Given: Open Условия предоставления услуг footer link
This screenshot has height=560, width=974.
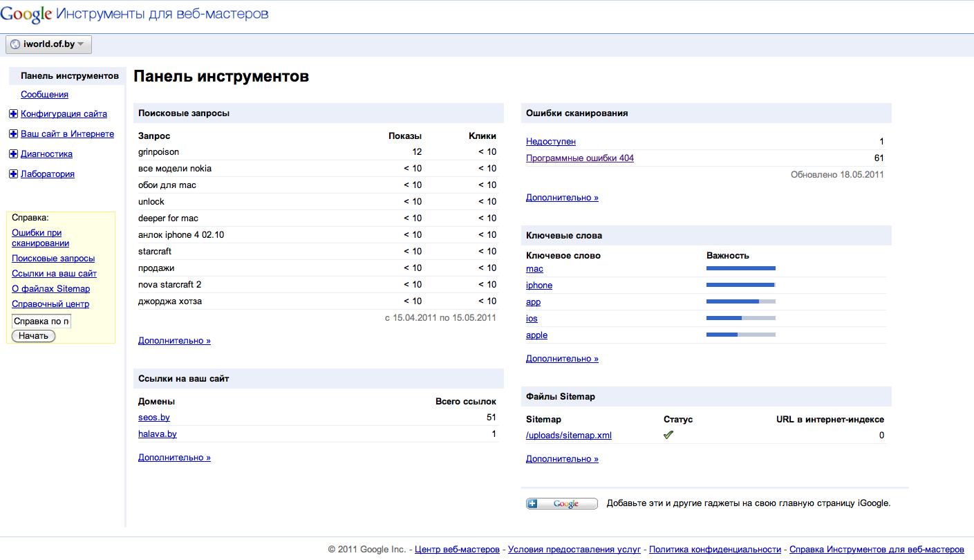Looking at the screenshot, I should tap(574, 550).
